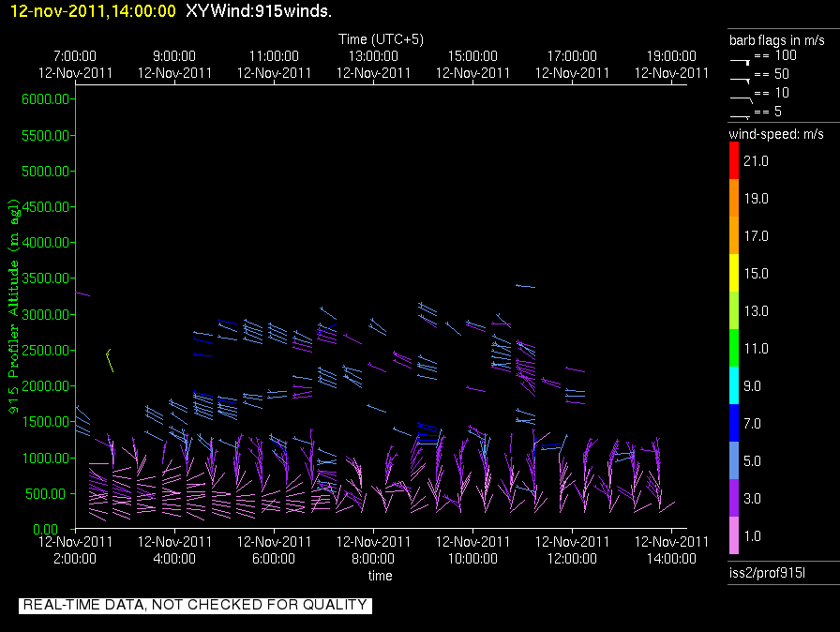Click the cyan 9.0 color bar segment
840x632 pixels.
[734, 385]
